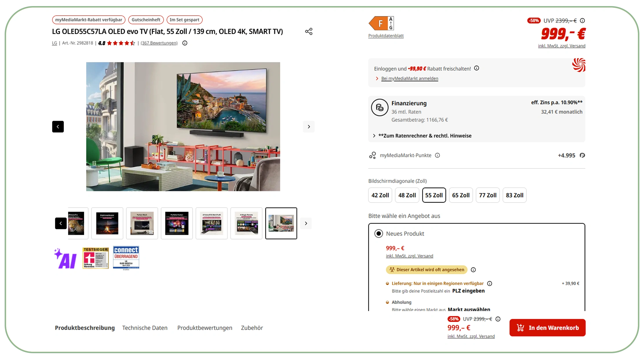644x359 pixels.
Task: Click the LG brand link
Action: [x=54, y=43]
